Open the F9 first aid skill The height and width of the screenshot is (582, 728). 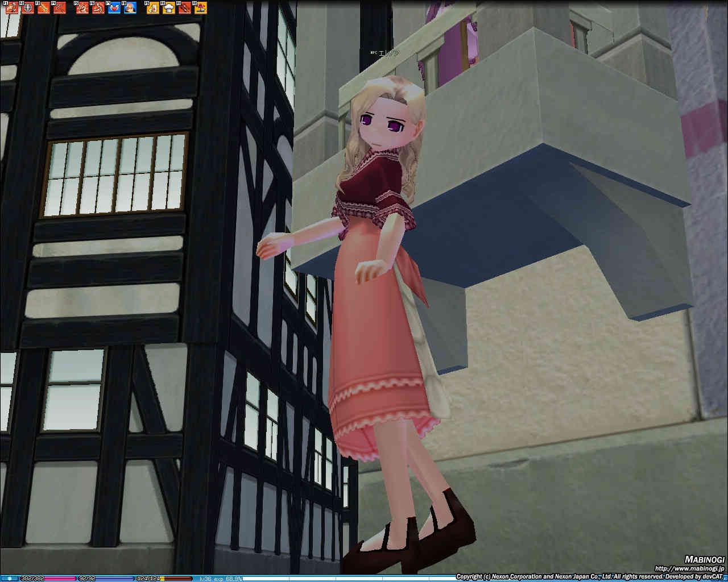(153, 7)
